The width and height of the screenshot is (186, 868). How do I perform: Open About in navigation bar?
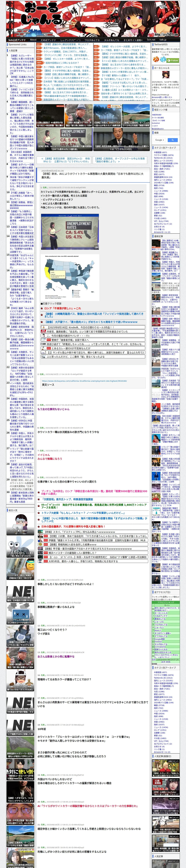tap(33, 40)
